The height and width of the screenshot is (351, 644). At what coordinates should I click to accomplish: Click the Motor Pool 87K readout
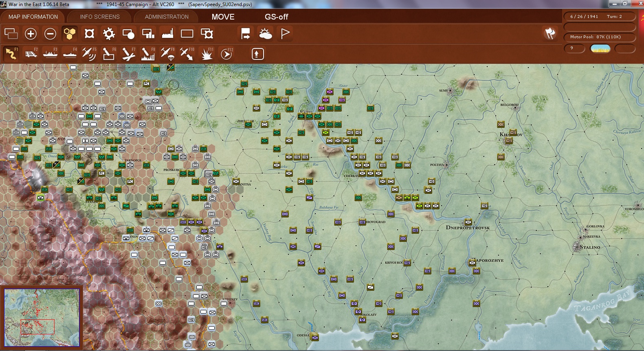click(x=600, y=37)
